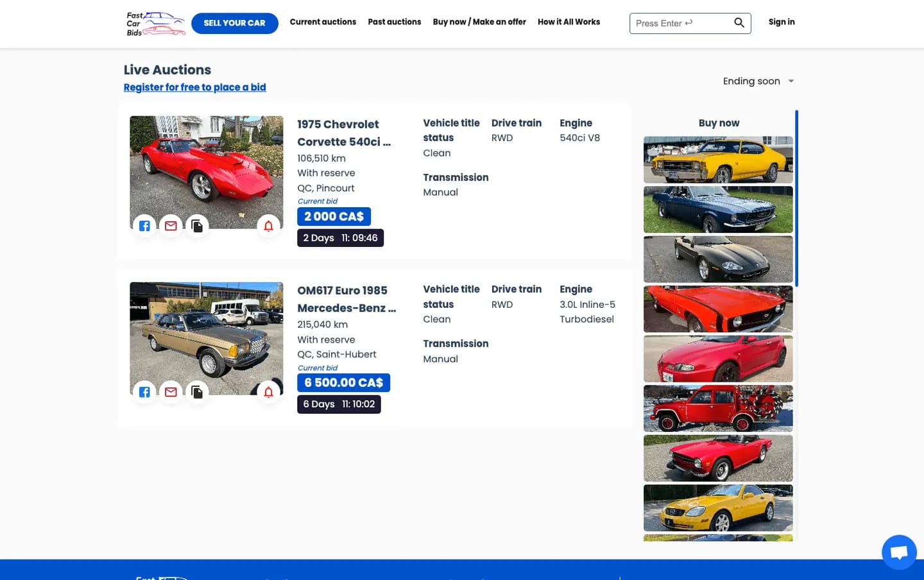Select the yellow Chevelle thumbnail under Buy now
Image resolution: width=924 pixels, height=580 pixels.
(717, 160)
